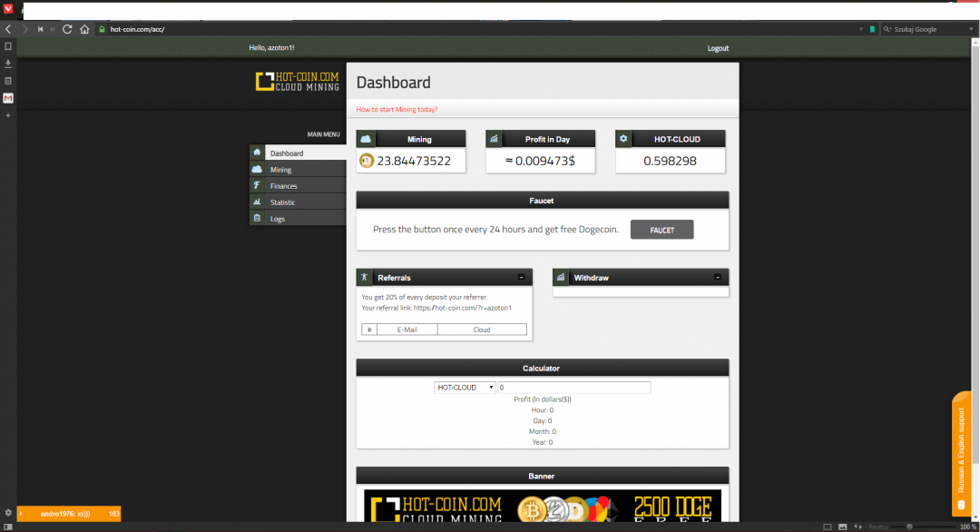980x532 pixels.
Task: Open the Downloads panel in sidebar
Action: click(x=8, y=64)
